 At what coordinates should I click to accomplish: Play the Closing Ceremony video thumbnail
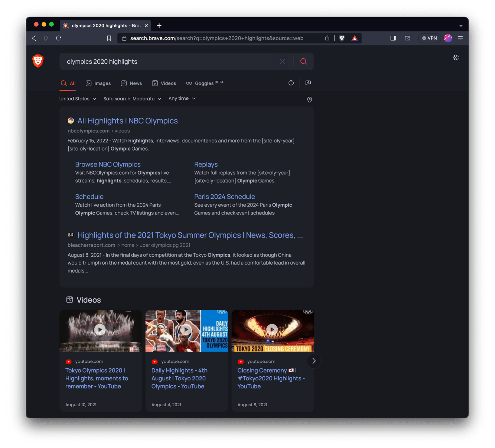pyautogui.click(x=273, y=331)
